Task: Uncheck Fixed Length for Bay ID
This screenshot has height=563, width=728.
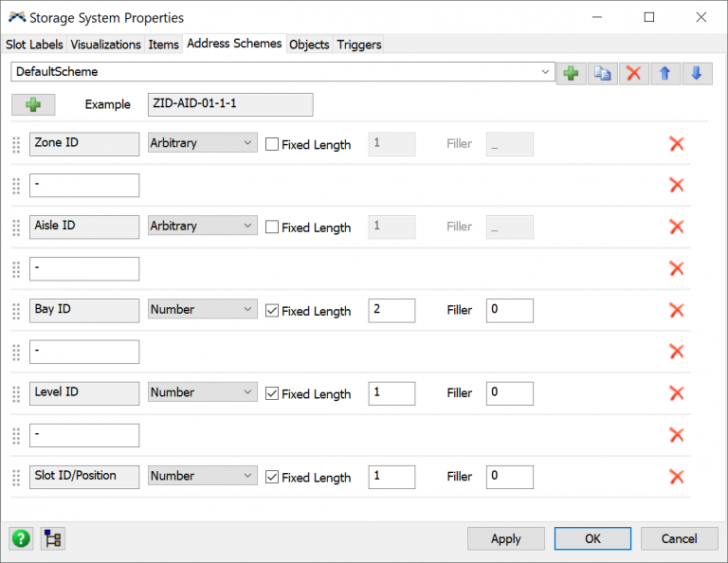Action: [272, 311]
